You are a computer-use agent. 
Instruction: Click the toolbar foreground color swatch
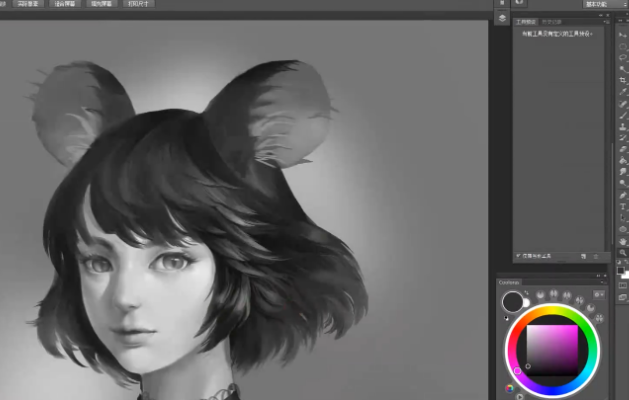pyautogui.click(x=621, y=270)
